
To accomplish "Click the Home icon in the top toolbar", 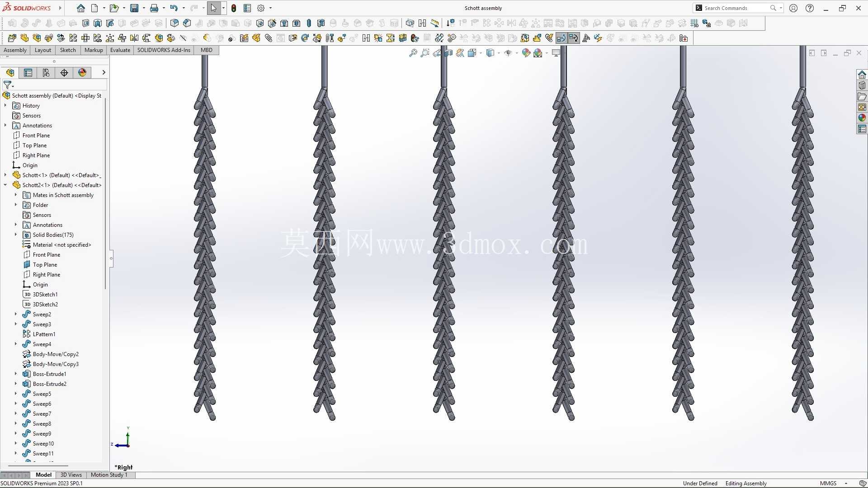I will (x=81, y=8).
